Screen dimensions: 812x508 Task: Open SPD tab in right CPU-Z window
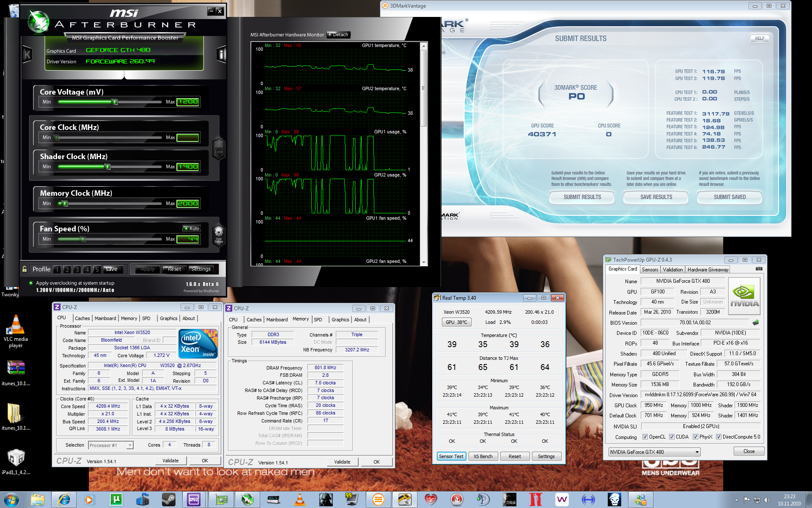coord(318,320)
